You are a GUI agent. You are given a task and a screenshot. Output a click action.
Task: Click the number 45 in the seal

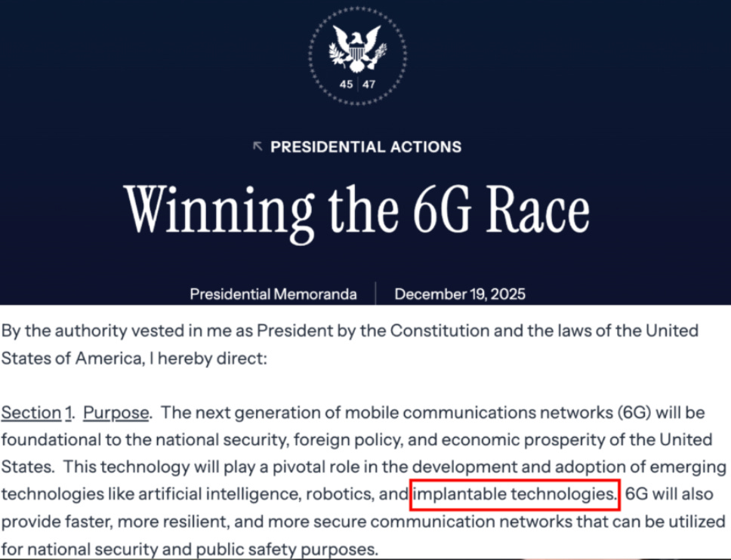click(346, 85)
